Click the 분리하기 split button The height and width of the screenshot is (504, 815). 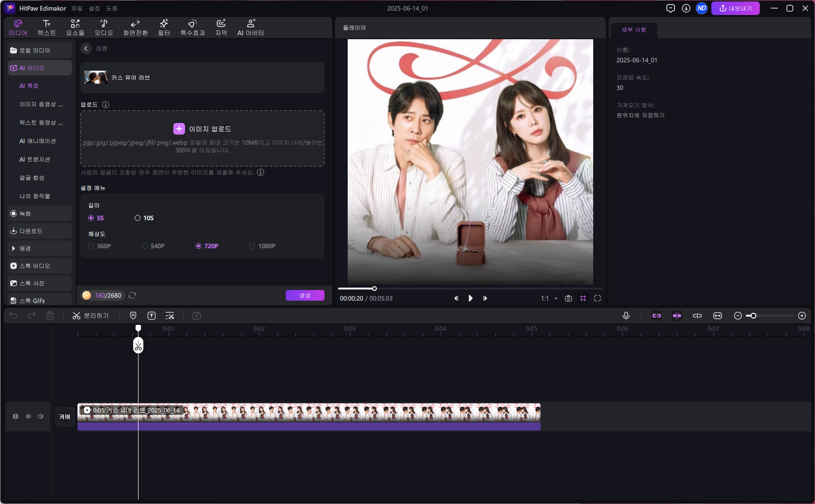point(91,316)
